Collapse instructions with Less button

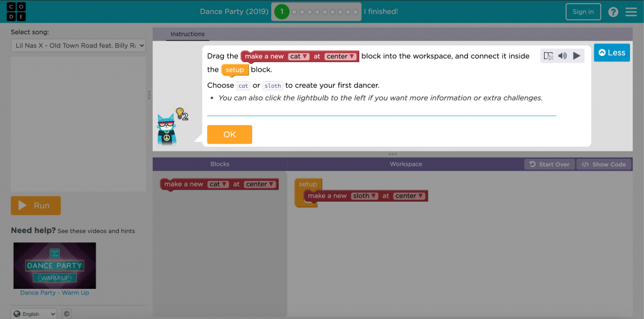[611, 53]
